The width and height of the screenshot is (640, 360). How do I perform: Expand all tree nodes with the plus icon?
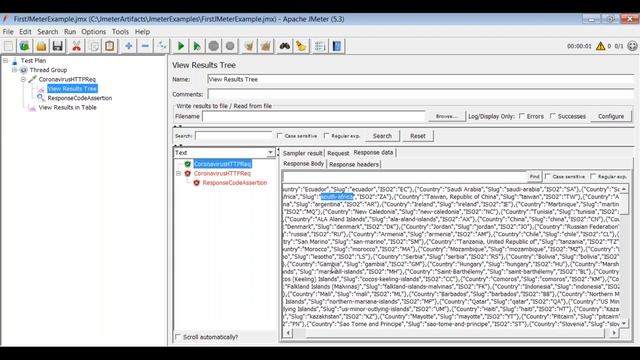[x=129, y=46]
